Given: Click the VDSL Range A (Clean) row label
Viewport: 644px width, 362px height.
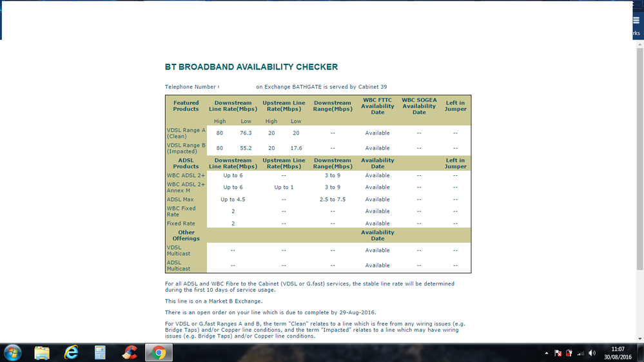Looking at the screenshot, I should (186, 133).
